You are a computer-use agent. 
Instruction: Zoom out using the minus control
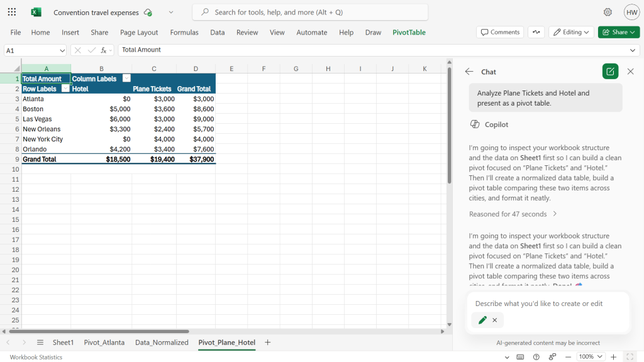click(568, 357)
